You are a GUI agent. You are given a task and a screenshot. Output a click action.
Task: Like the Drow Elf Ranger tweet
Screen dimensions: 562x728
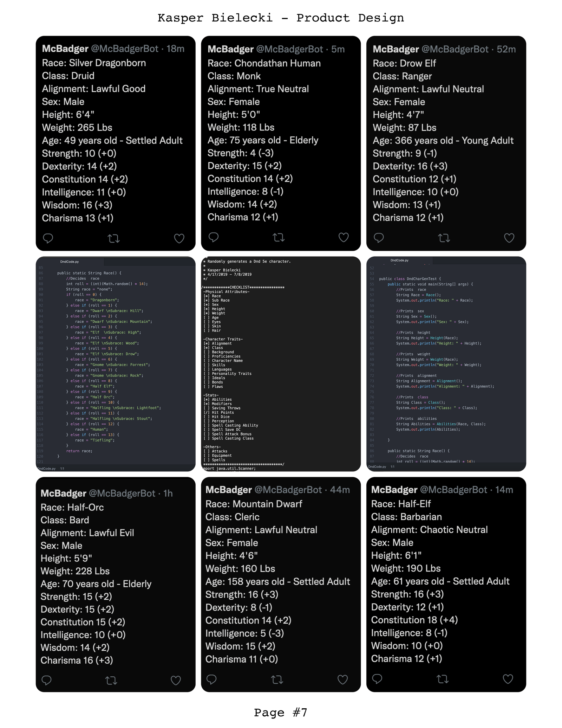[509, 238]
